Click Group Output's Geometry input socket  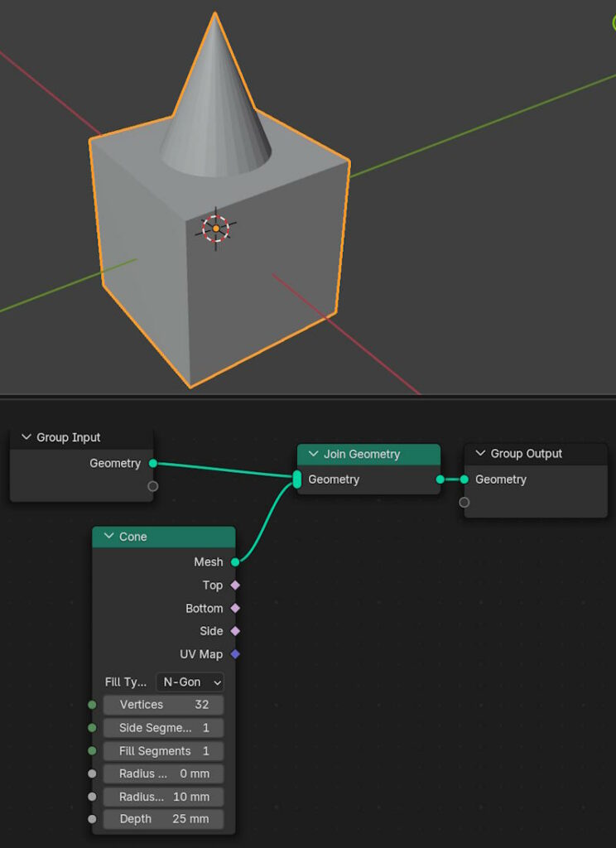(464, 479)
